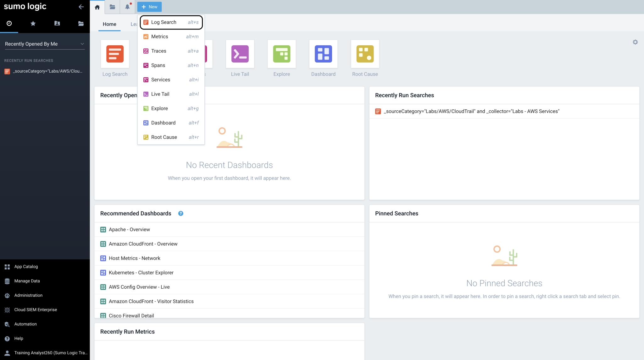
Task: Open AWS Config Overview - Live dashboard
Action: (x=229, y=287)
